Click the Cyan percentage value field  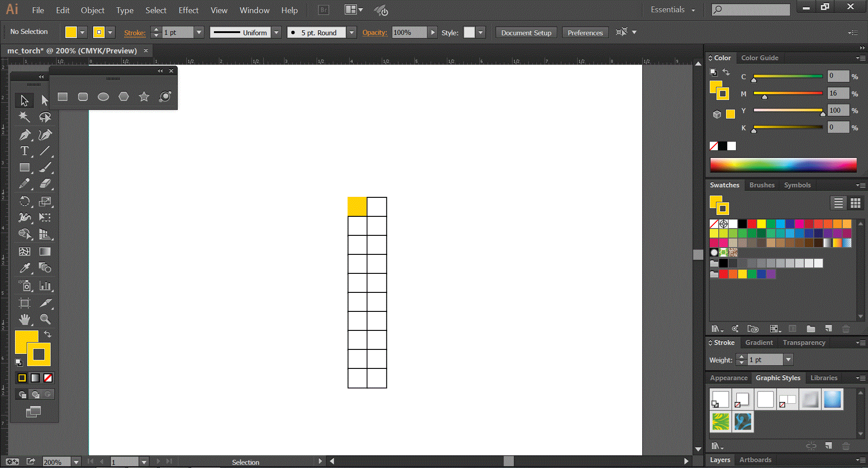pos(838,76)
